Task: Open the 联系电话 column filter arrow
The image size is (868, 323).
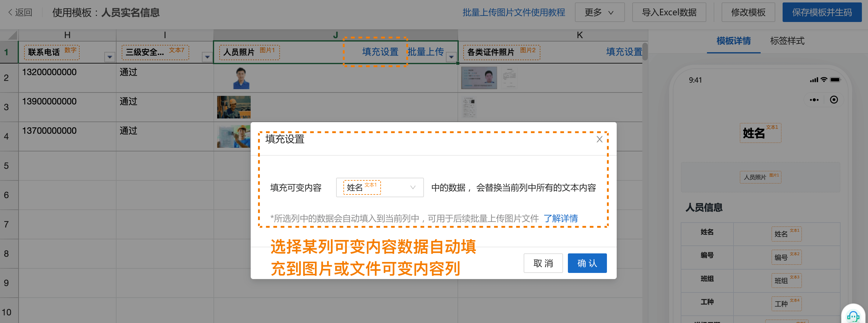Action: (x=109, y=57)
